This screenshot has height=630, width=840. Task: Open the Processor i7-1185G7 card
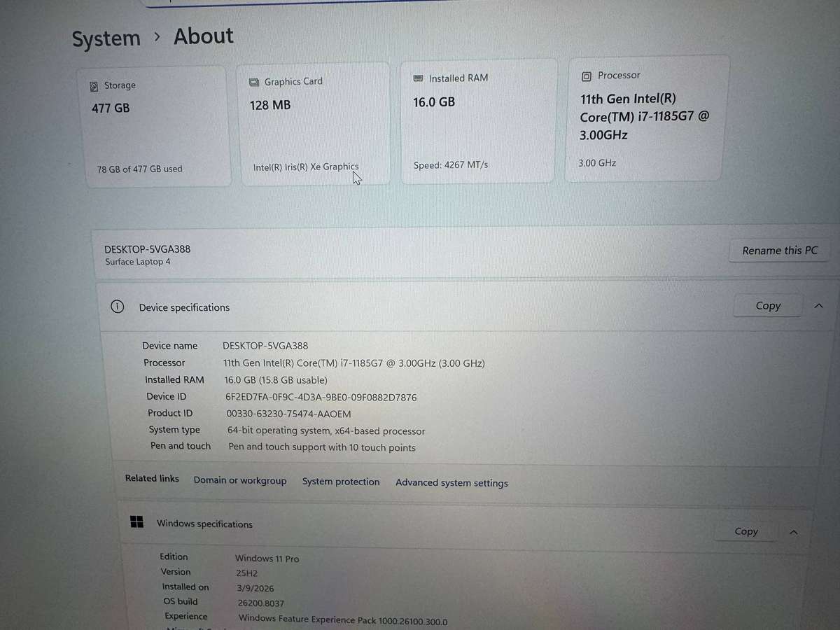click(647, 119)
